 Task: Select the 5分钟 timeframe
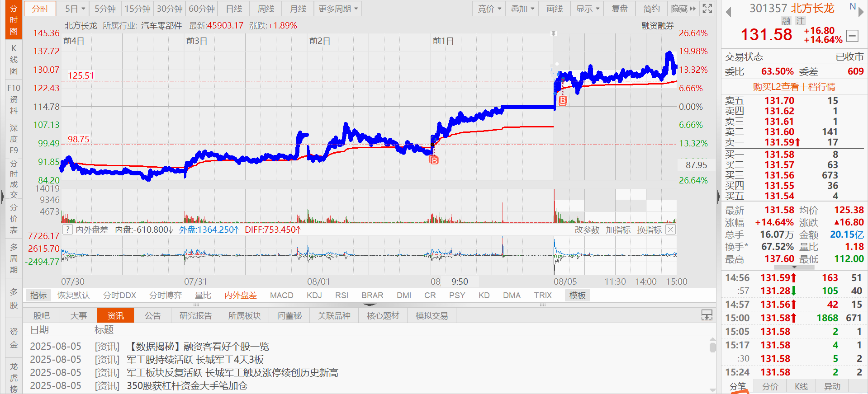[x=105, y=9]
